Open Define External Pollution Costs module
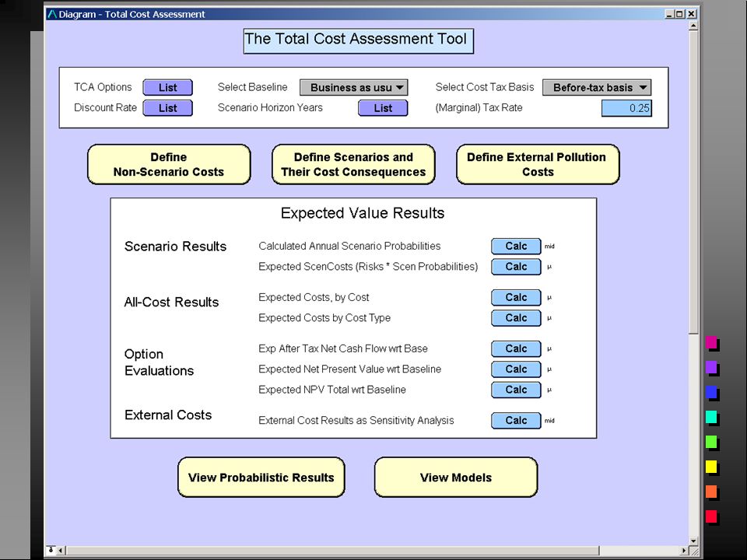This screenshot has height=560, width=747. click(538, 164)
